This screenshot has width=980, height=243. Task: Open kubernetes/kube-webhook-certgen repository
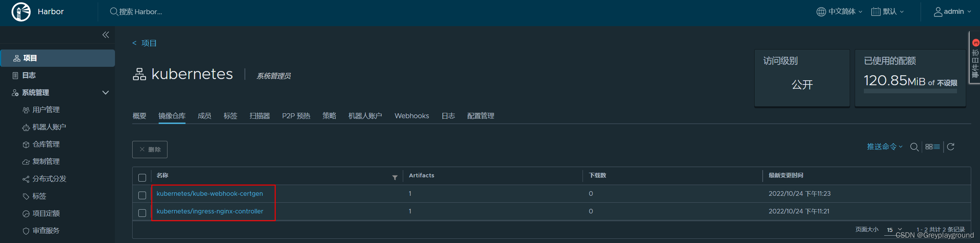[210, 193]
